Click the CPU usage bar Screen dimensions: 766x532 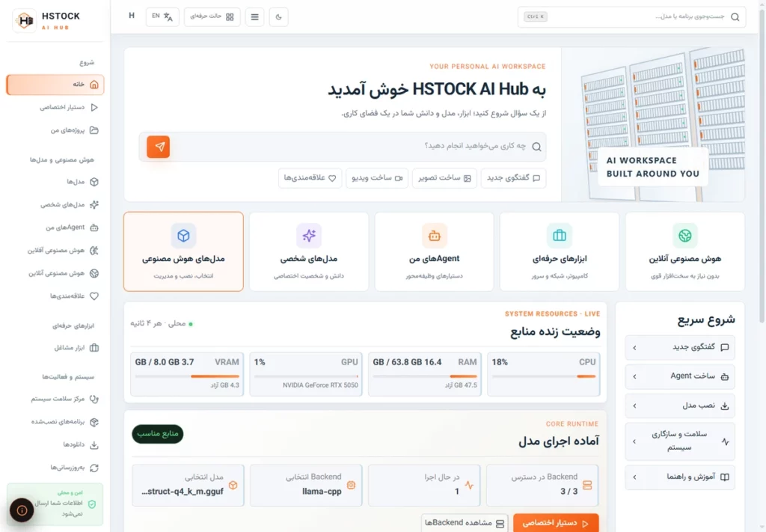pyautogui.click(x=544, y=376)
